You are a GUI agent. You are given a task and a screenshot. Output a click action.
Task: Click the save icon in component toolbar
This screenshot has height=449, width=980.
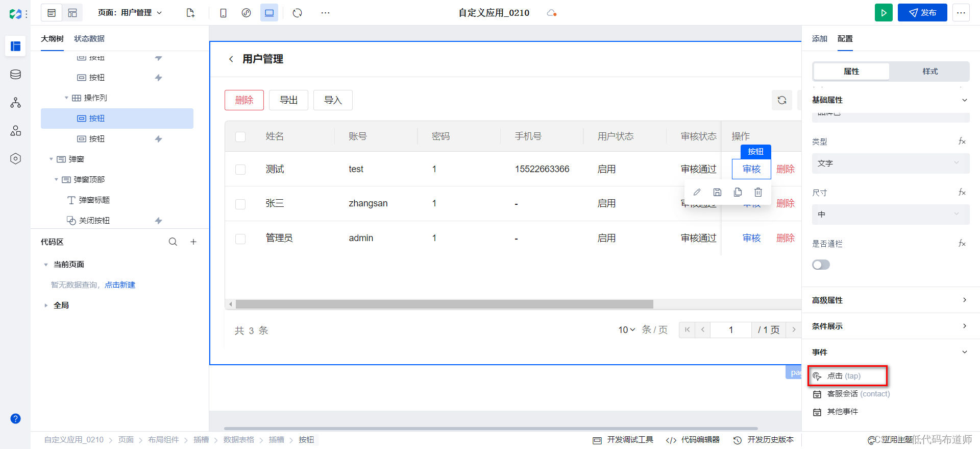[717, 192]
